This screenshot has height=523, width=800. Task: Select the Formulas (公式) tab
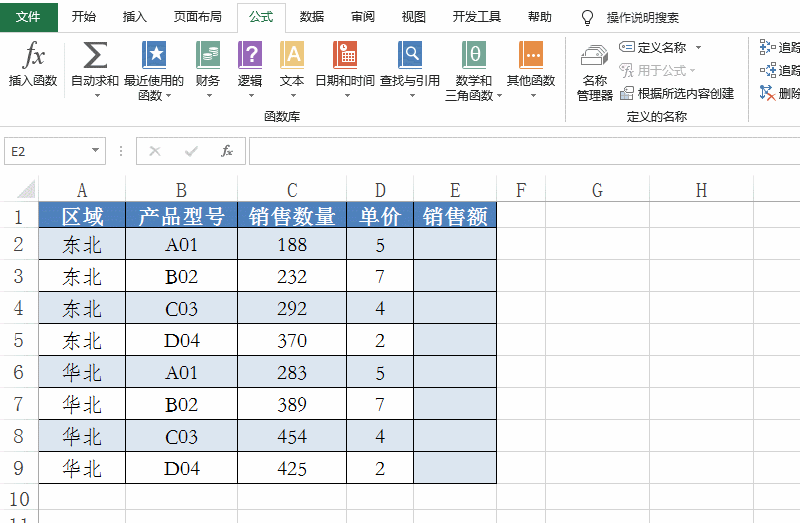(261, 17)
